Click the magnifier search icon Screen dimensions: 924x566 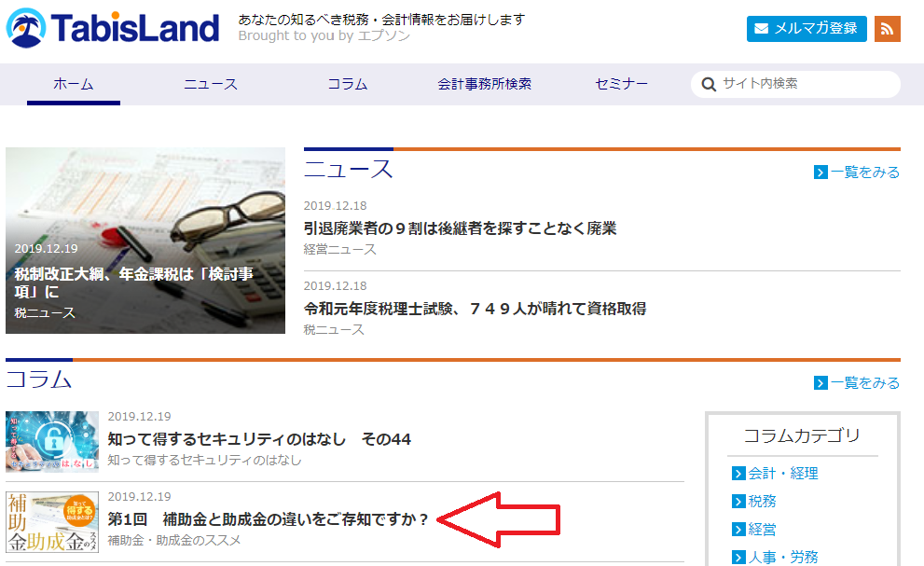tap(709, 84)
